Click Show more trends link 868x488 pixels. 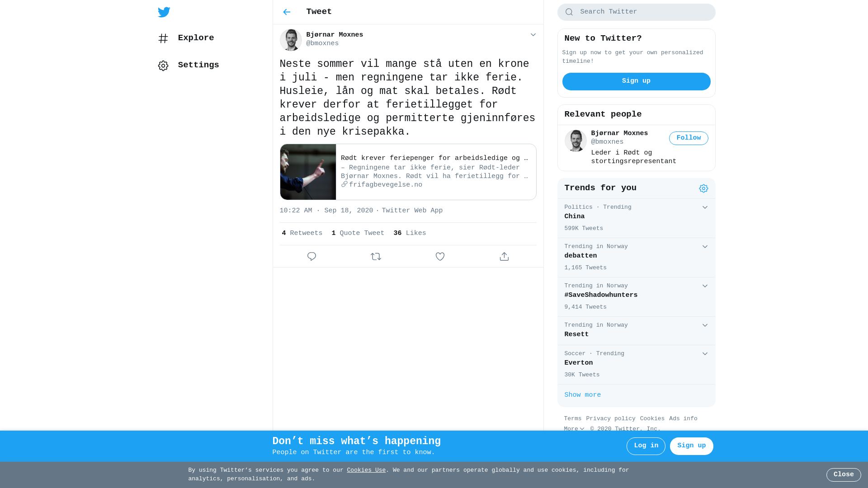point(582,395)
